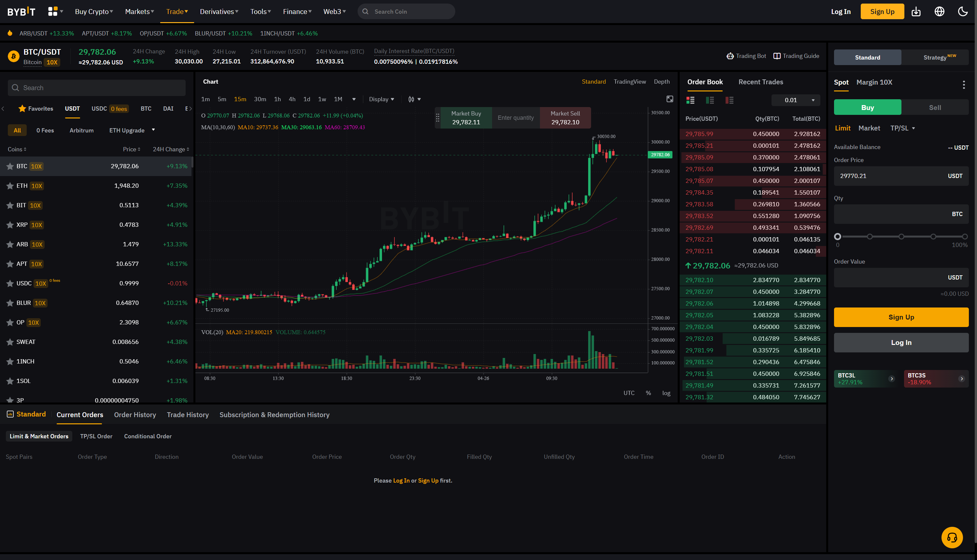Click the Market Buy button on the chart

tap(466, 118)
